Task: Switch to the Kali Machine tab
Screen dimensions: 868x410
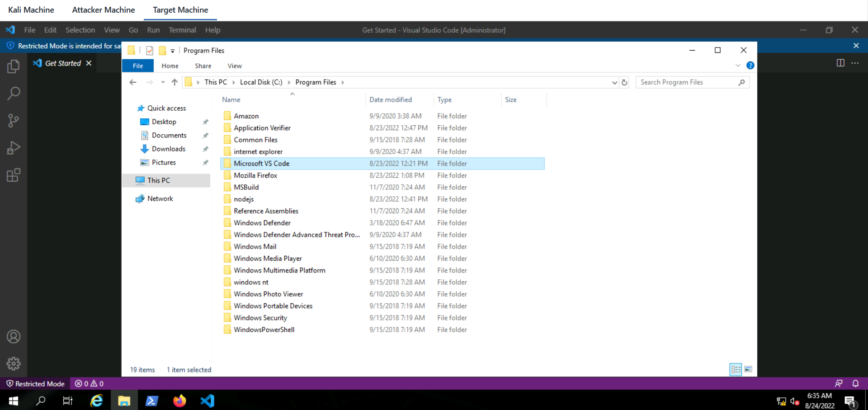Action: pyautogui.click(x=31, y=10)
